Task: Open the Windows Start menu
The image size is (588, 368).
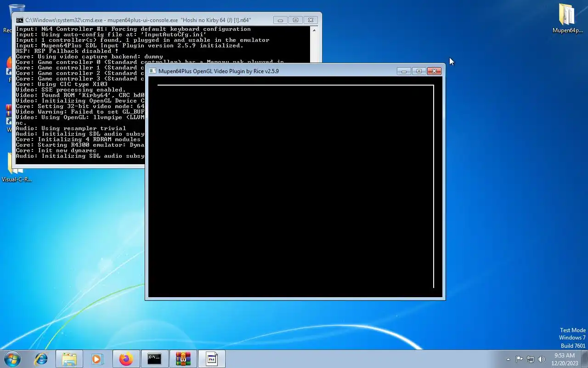Action: coord(12,359)
